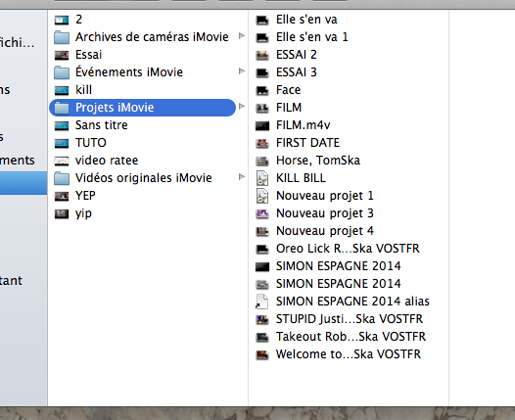Select the 'Nouveau projet 1' file name
Screen dimensions: 515x420
[325, 196]
